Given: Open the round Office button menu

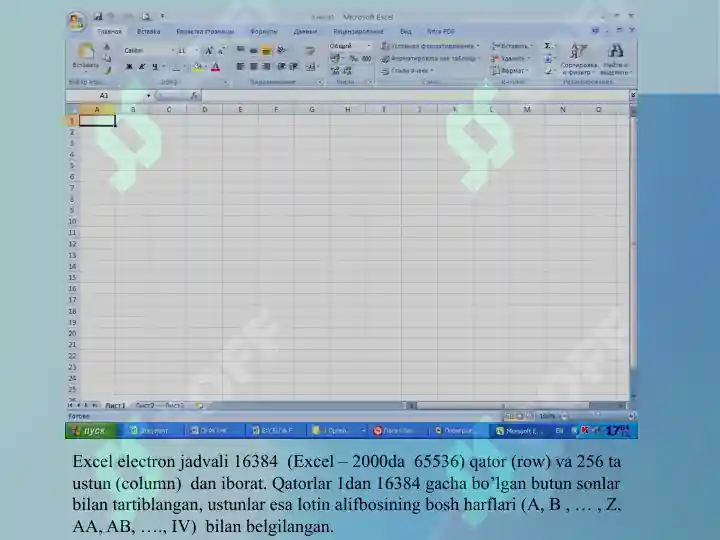Looking at the screenshot, I should [x=76, y=21].
